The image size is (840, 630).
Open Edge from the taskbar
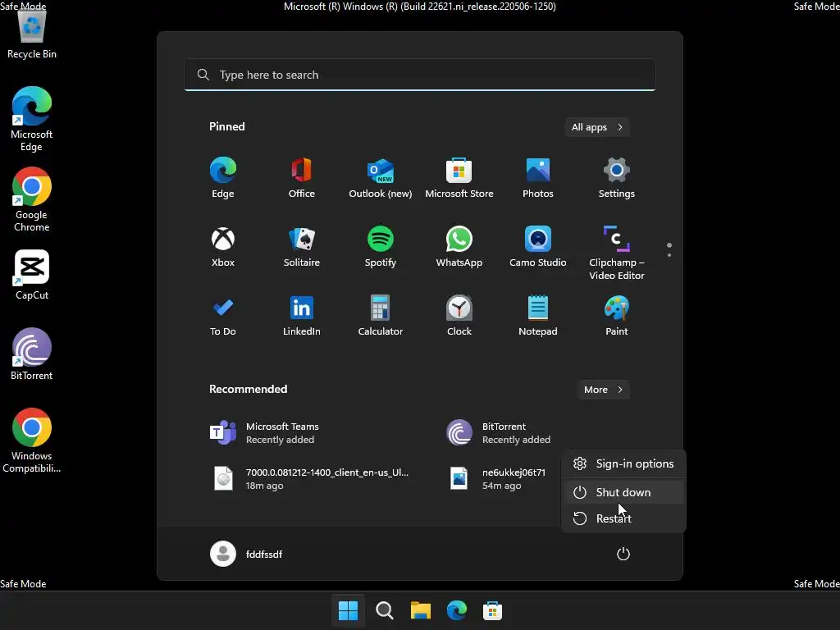point(456,610)
